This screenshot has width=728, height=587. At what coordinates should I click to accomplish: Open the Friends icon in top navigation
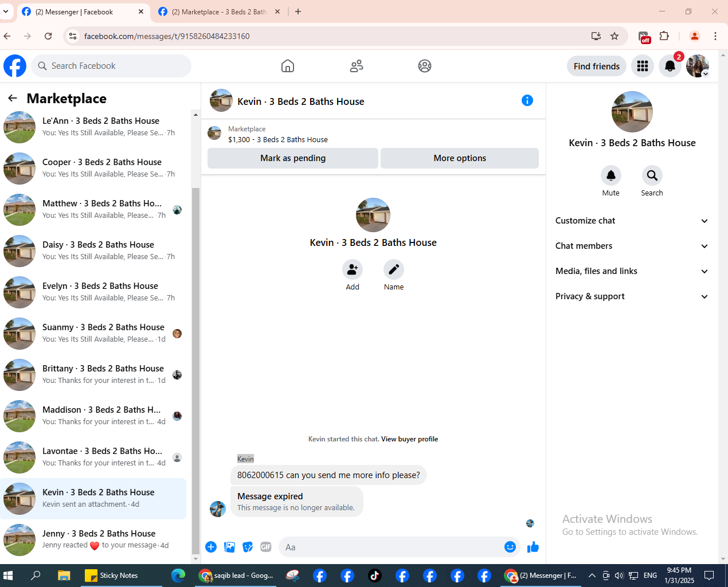click(x=357, y=66)
